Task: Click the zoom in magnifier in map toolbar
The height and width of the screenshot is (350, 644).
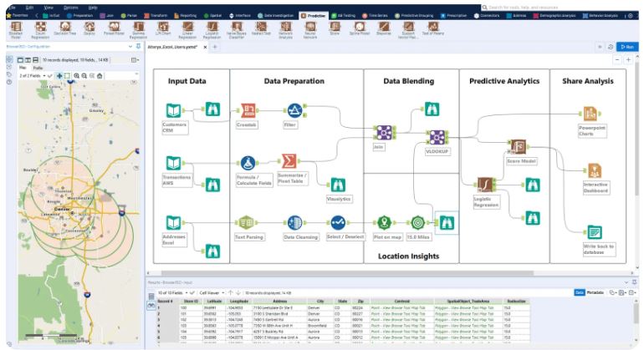Action: pyautogui.click(x=76, y=76)
